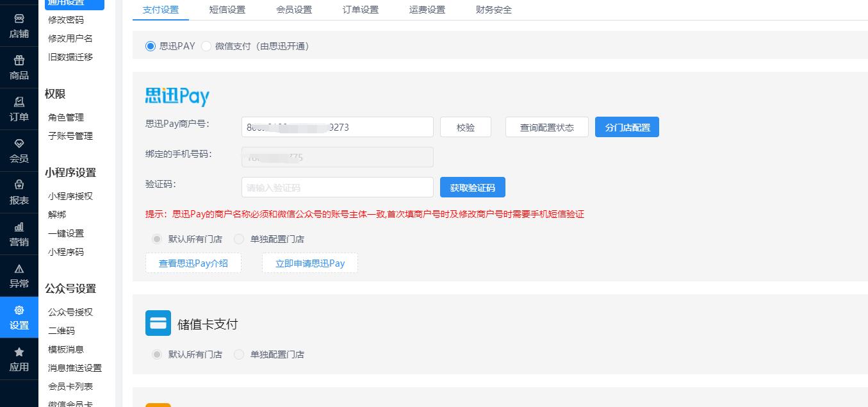This screenshot has width=868, height=407.
Task: Click the 分门店配置 blue button
Action: coord(626,127)
